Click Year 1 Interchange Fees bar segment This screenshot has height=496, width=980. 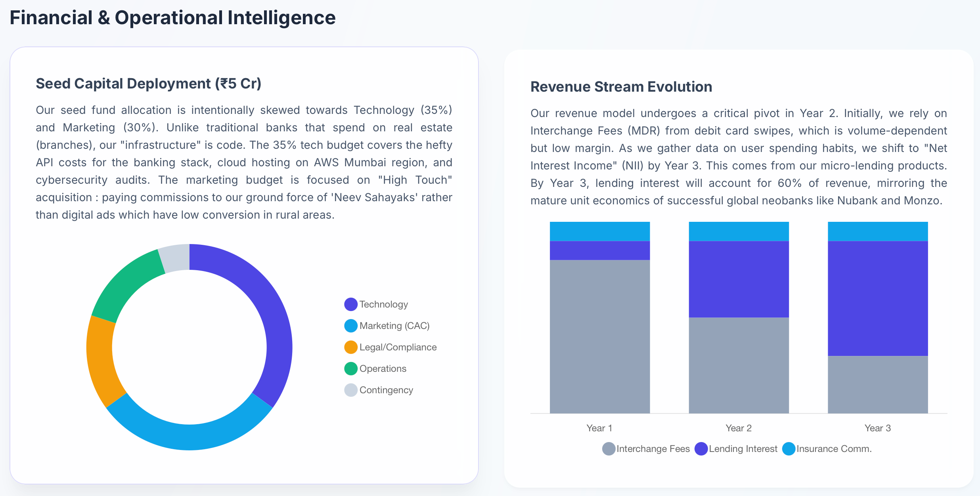tap(600, 336)
